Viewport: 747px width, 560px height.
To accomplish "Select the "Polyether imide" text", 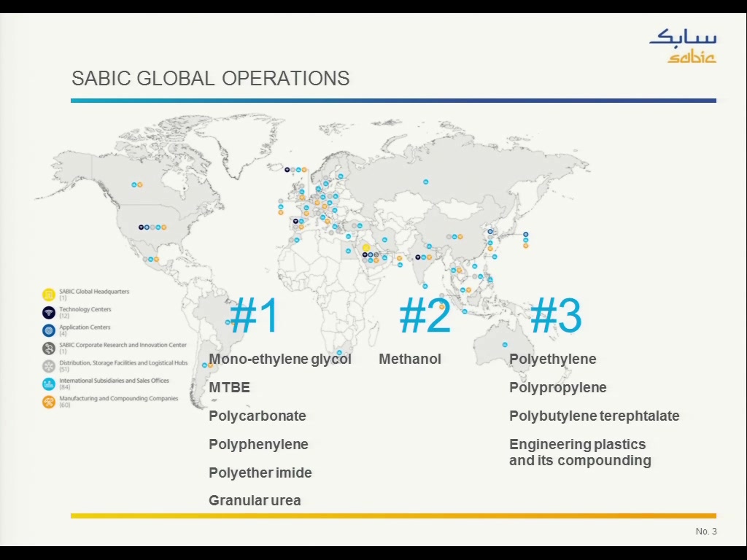I will click(x=260, y=472).
